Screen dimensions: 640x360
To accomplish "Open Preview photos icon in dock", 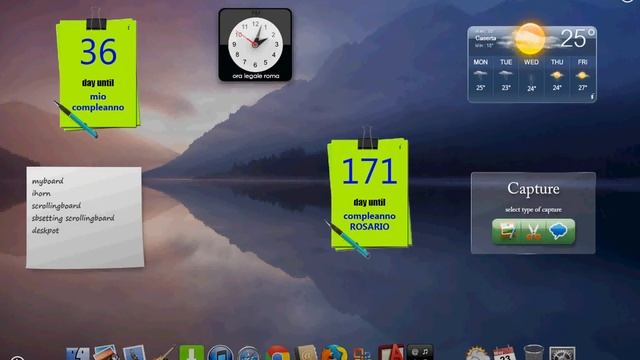I will pos(106,353).
